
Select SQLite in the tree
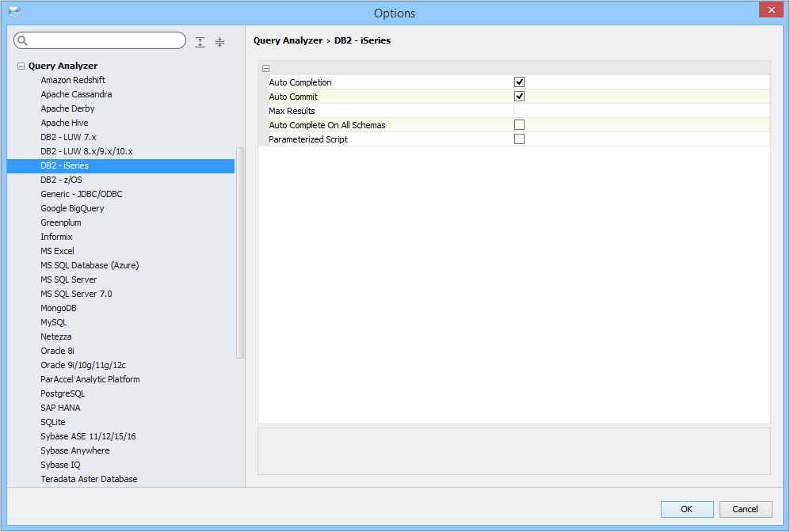(x=53, y=422)
